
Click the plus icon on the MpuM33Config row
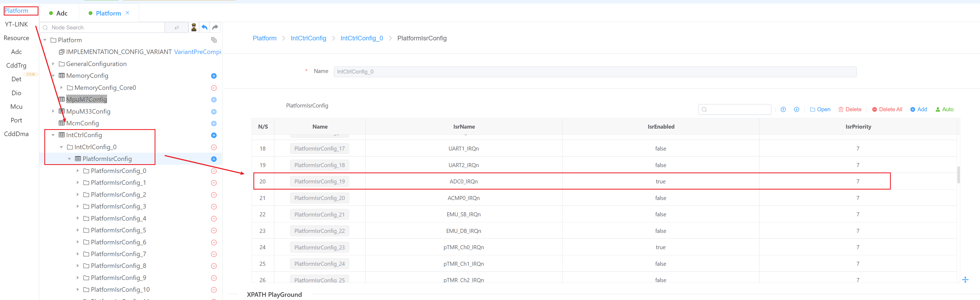pyautogui.click(x=214, y=111)
